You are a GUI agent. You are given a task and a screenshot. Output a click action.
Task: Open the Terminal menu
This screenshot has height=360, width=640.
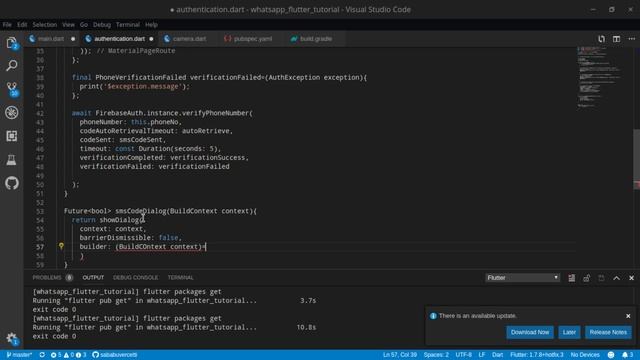coord(128,24)
